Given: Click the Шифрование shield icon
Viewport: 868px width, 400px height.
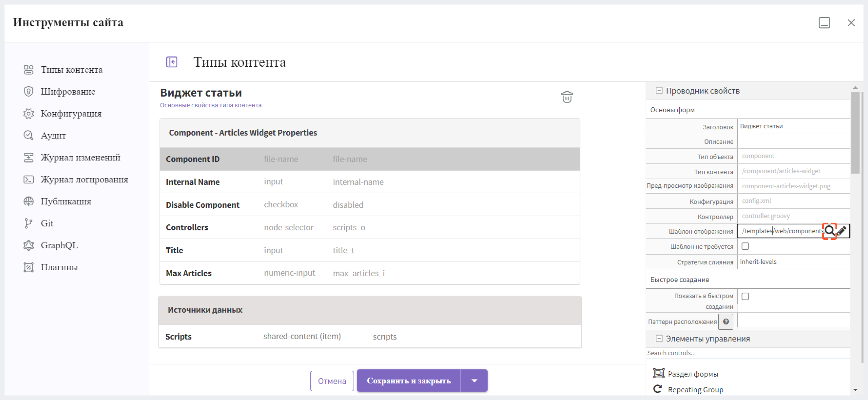Looking at the screenshot, I should 29,91.
